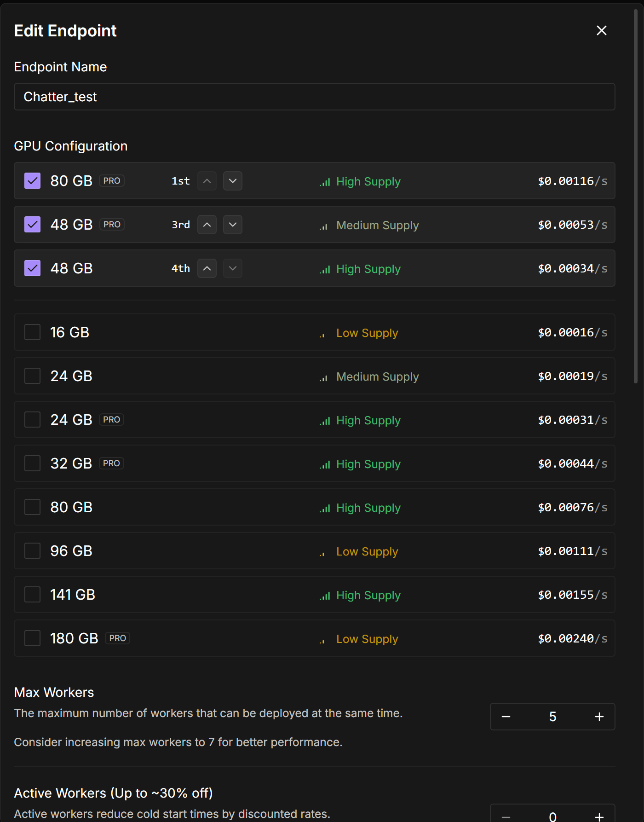Enable the 180 GB PRO GPU
644x822 pixels.
(33, 638)
